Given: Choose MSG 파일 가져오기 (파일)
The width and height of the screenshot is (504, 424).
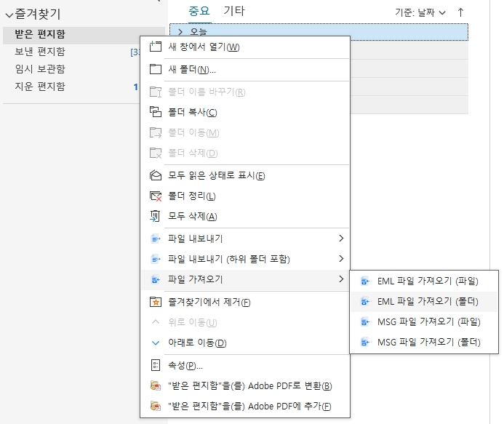Looking at the screenshot, I should tap(428, 321).
